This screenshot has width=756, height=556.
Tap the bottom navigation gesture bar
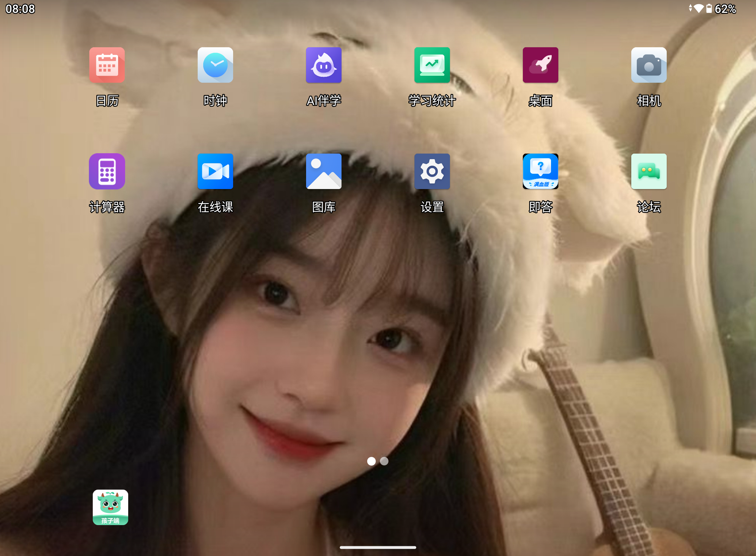tap(378, 547)
